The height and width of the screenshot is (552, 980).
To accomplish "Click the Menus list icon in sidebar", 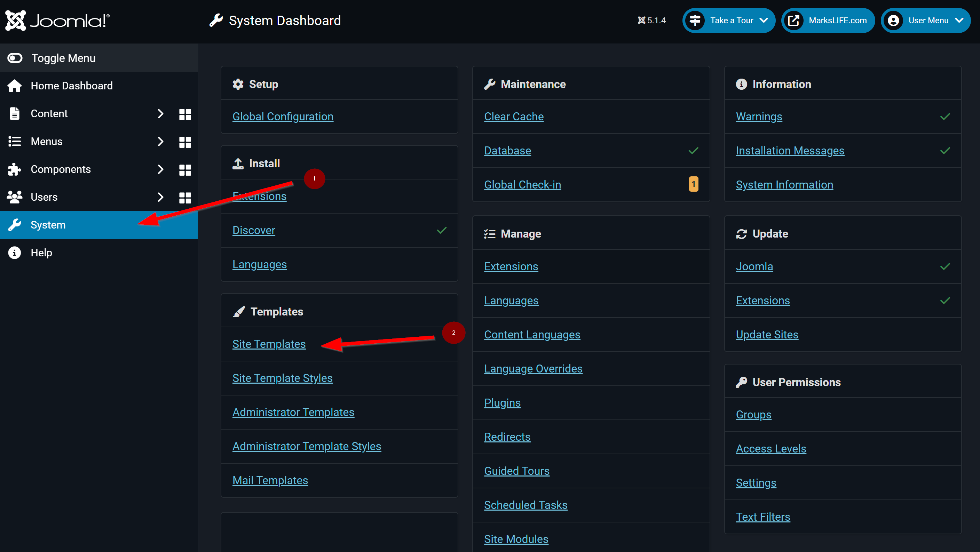I will click(x=15, y=142).
